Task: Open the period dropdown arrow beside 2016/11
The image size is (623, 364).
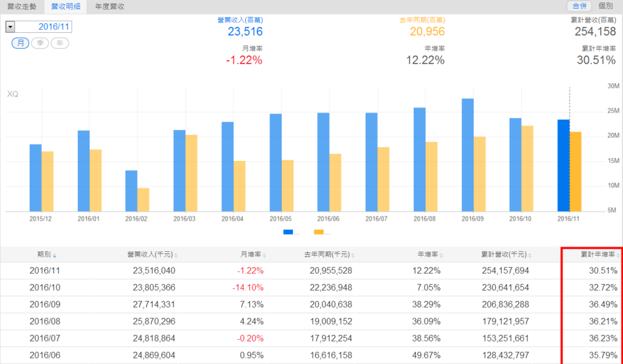Action: [x=10, y=27]
